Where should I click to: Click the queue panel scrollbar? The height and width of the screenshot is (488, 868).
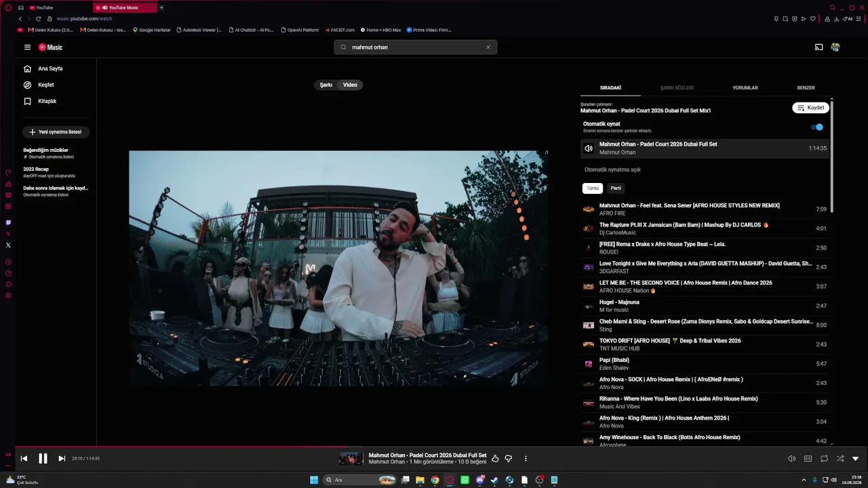coord(832,156)
